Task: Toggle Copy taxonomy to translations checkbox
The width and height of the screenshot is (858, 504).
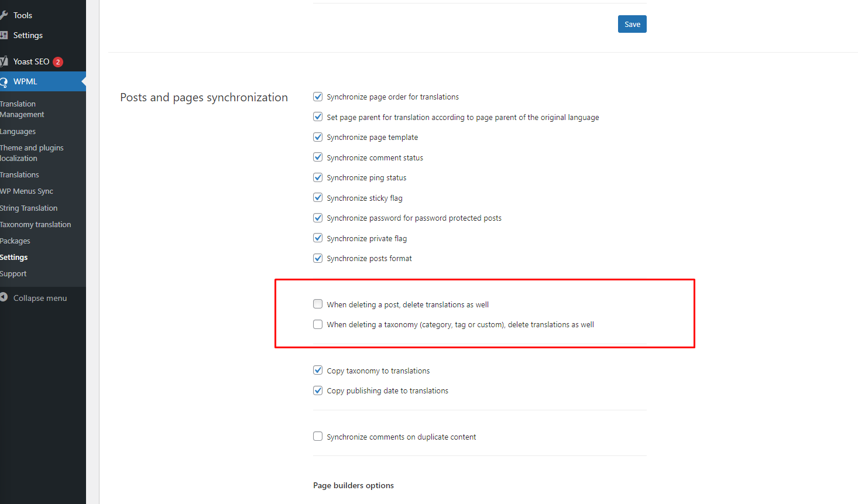Action: pos(318,370)
